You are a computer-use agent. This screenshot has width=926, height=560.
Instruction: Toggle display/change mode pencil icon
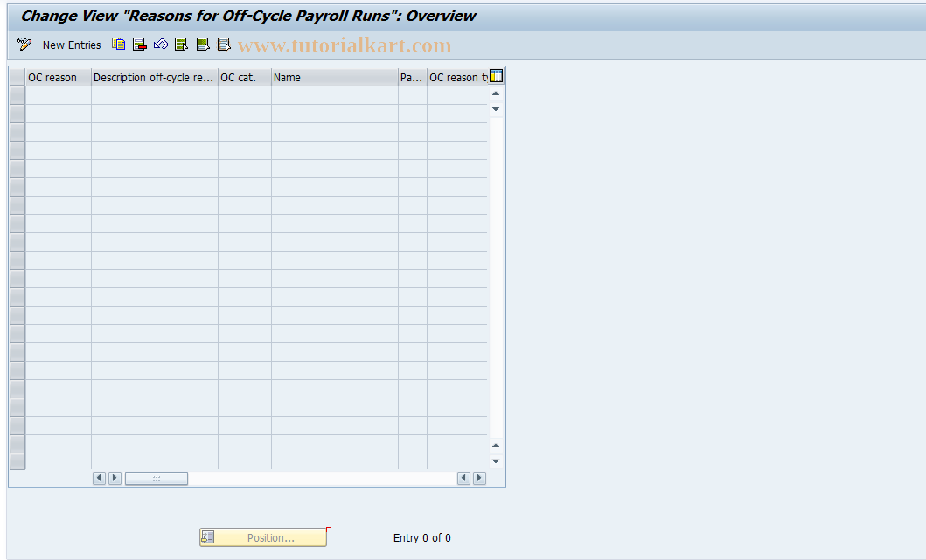(x=24, y=45)
